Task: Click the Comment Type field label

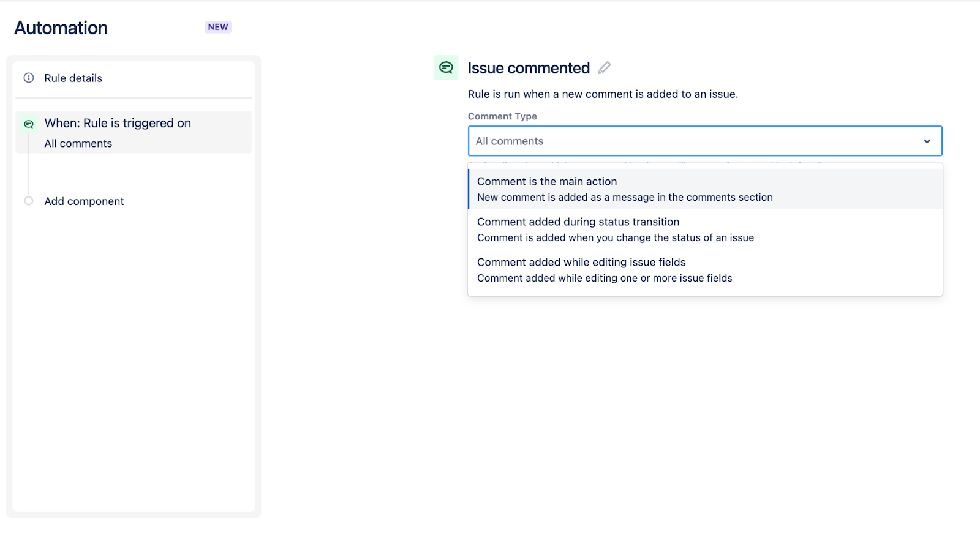Action: coord(502,116)
